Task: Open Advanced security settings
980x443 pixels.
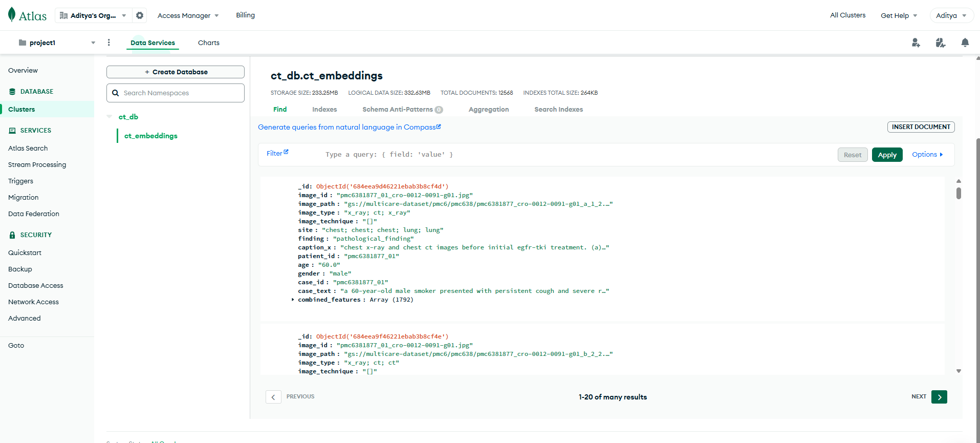Action: (x=25, y=318)
